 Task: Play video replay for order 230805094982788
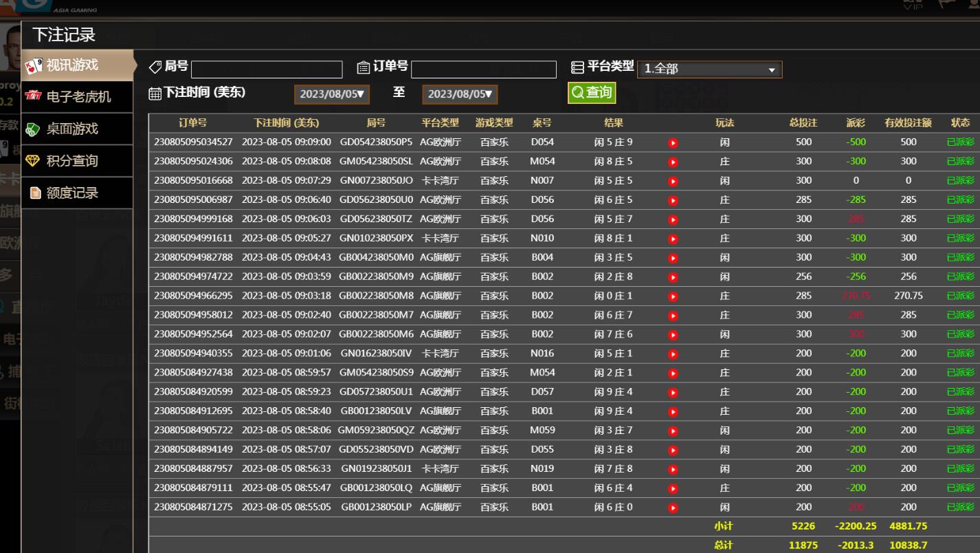pyautogui.click(x=673, y=258)
